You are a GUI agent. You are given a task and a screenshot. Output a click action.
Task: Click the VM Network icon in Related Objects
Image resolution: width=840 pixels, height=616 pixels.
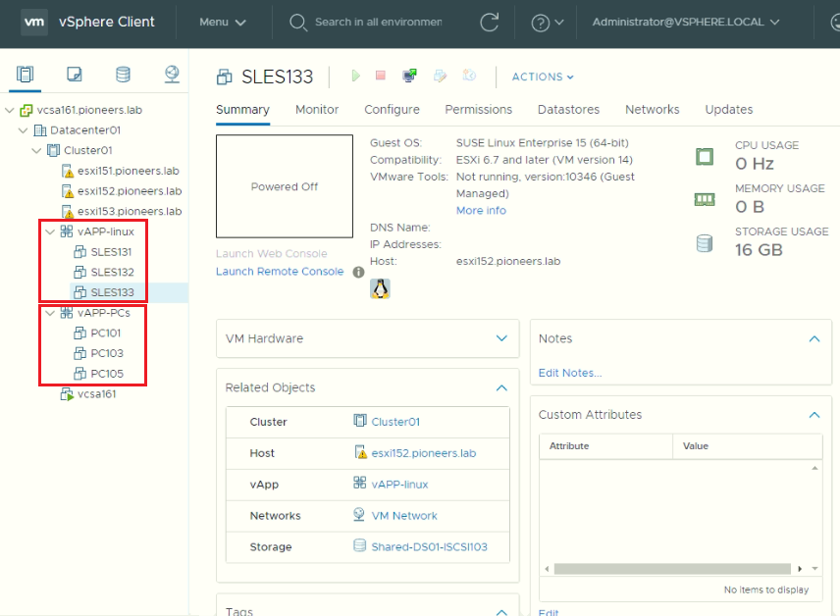[x=359, y=514]
